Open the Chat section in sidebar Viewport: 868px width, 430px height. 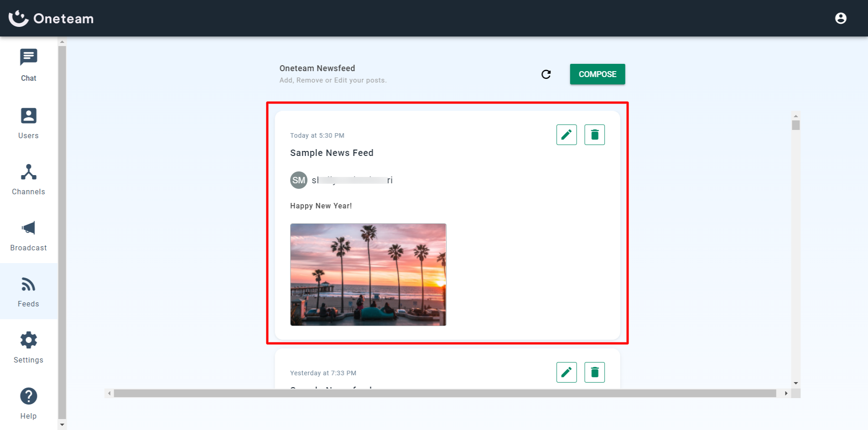coord(28,65)
